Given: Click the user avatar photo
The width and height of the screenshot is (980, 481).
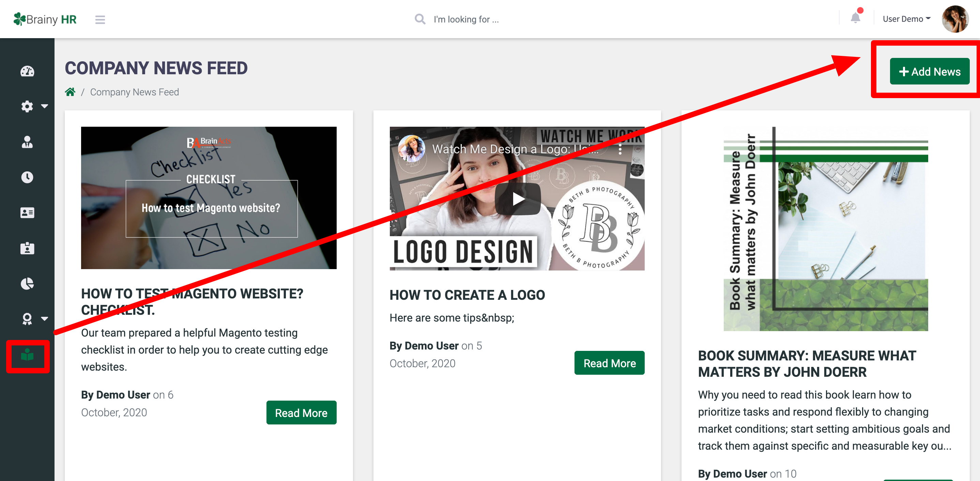Looking at the screenshot, I should (955, 19).
